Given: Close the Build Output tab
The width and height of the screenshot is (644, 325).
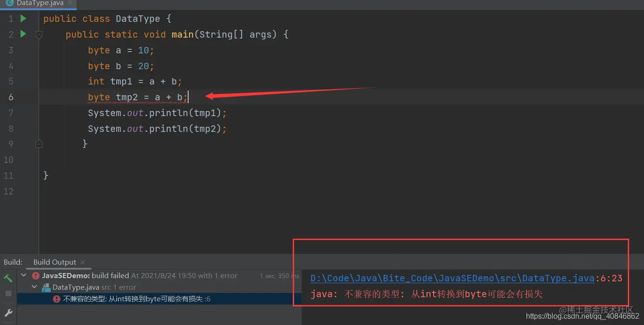Looking at the screenshot, I should pyautogui.click(x=83, y=262).
